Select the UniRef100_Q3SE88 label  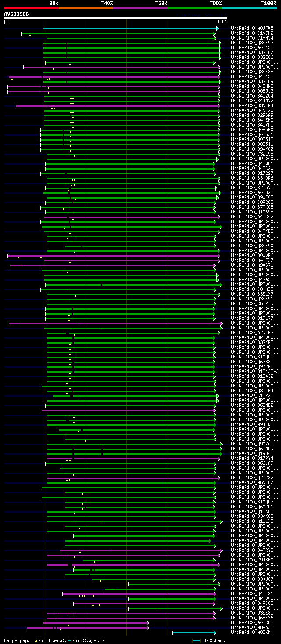point(252,72)
